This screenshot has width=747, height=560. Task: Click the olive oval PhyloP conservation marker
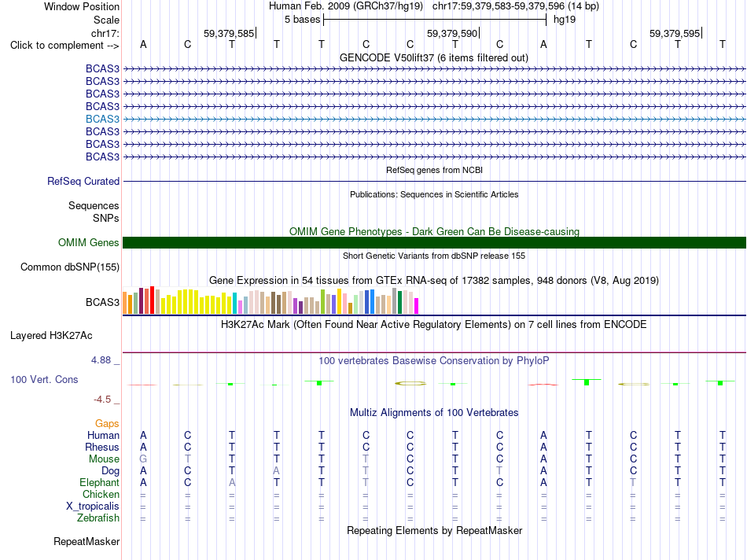[x=410, y=383]
